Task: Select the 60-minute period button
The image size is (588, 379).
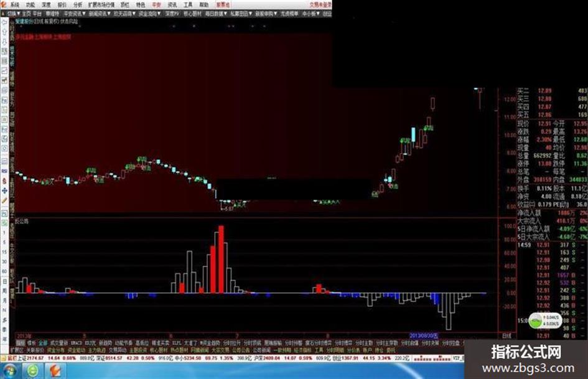Action: [4, 271]
